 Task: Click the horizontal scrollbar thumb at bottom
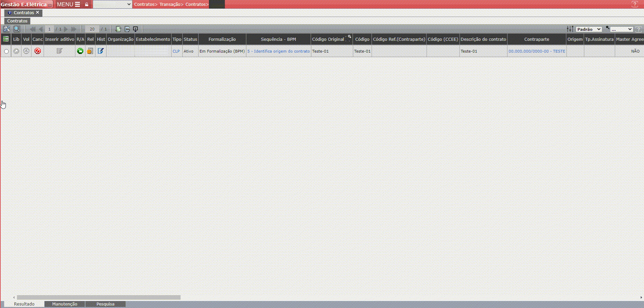tap(99, 297)
